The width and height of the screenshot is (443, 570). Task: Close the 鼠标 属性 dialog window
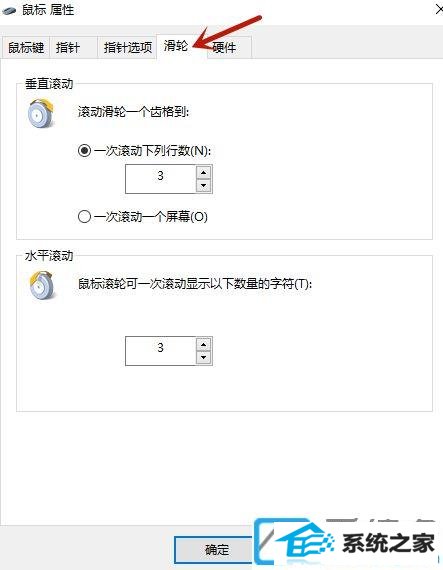(439, 10)
